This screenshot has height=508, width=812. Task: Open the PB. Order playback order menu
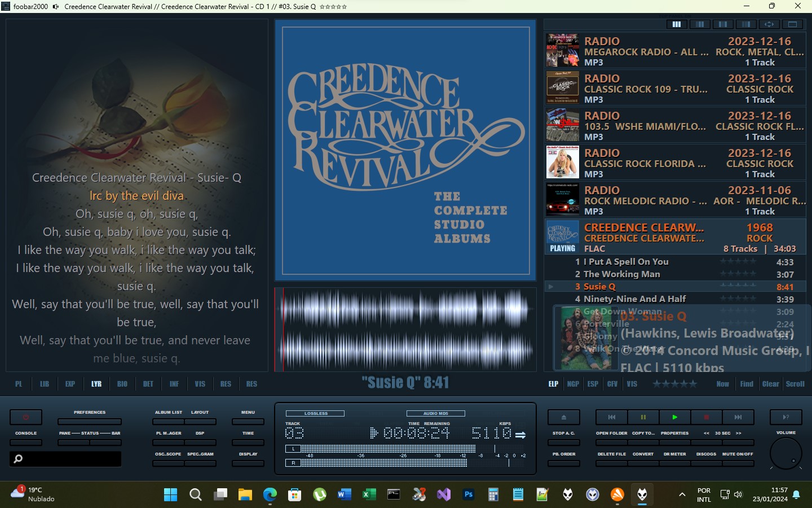(x=564, y=463)
